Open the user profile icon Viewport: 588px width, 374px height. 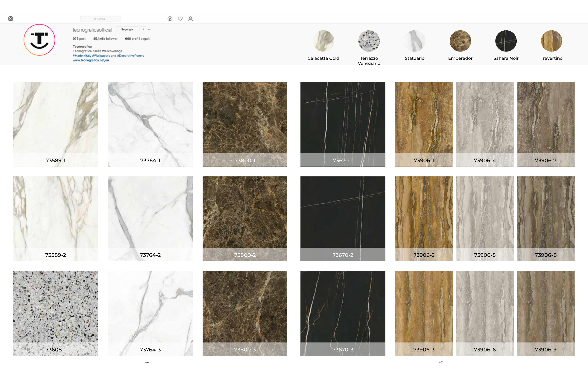190,19
